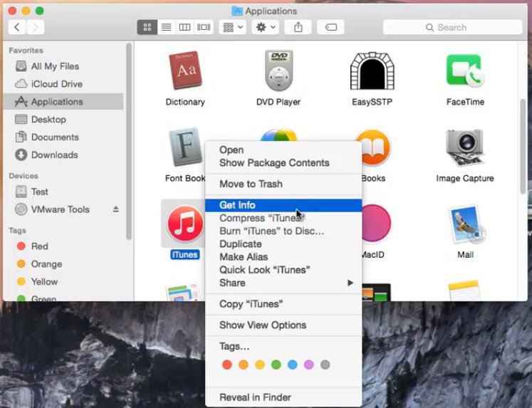Select the FaceTime app icon

[x=465, y=70]
